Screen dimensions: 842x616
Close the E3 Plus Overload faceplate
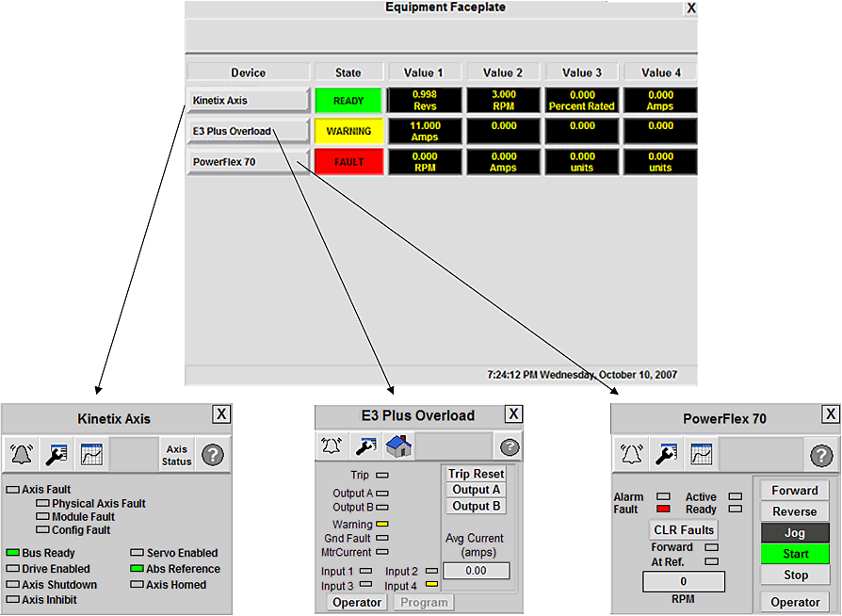click(x=513, y=413)
